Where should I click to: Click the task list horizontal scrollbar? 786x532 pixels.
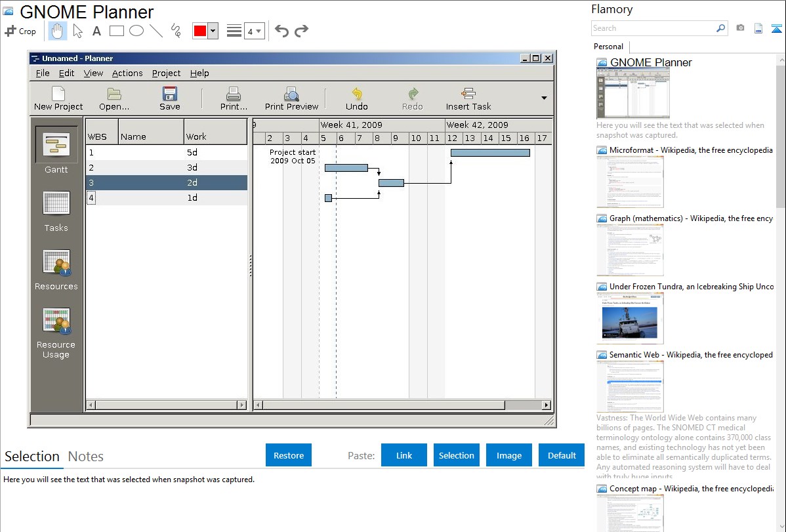tap(167, 405)
